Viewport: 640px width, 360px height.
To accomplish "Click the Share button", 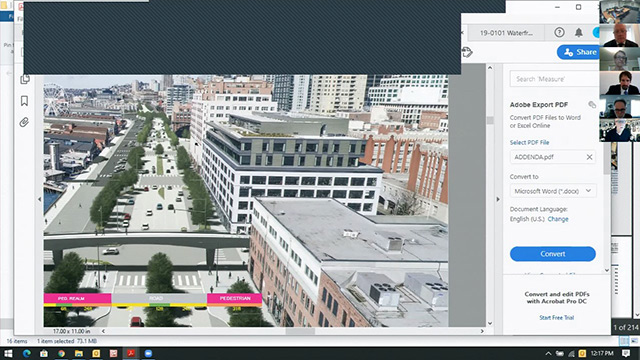I will pyautogui.click(x=579, y=52).
